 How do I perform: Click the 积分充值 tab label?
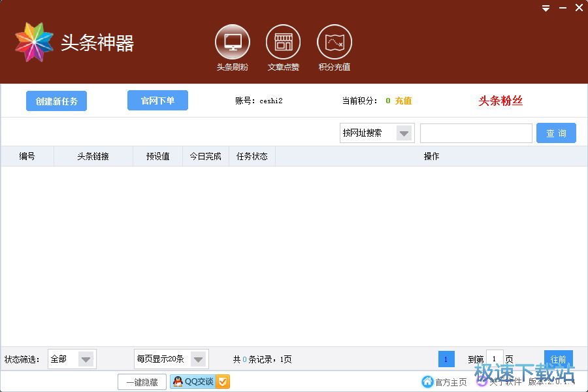(x=335, y=67)
